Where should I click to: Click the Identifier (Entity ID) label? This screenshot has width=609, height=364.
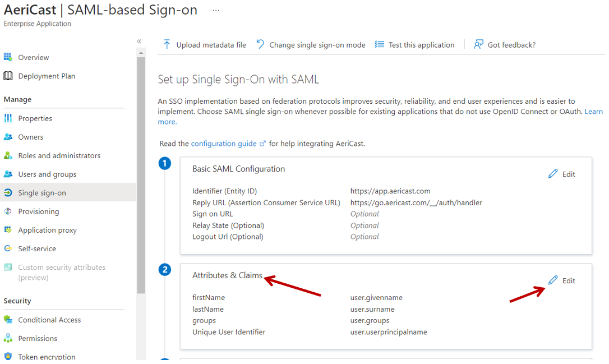224,191
